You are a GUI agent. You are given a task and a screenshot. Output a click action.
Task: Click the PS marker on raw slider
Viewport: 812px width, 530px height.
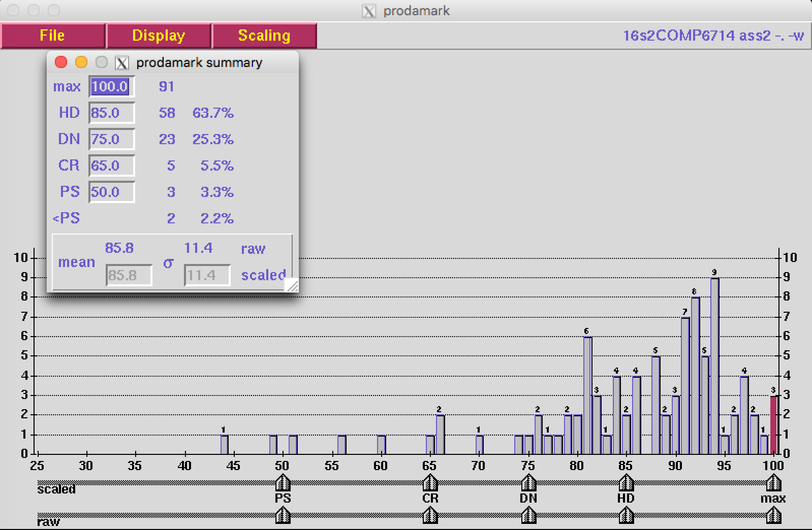coord(283,516)
